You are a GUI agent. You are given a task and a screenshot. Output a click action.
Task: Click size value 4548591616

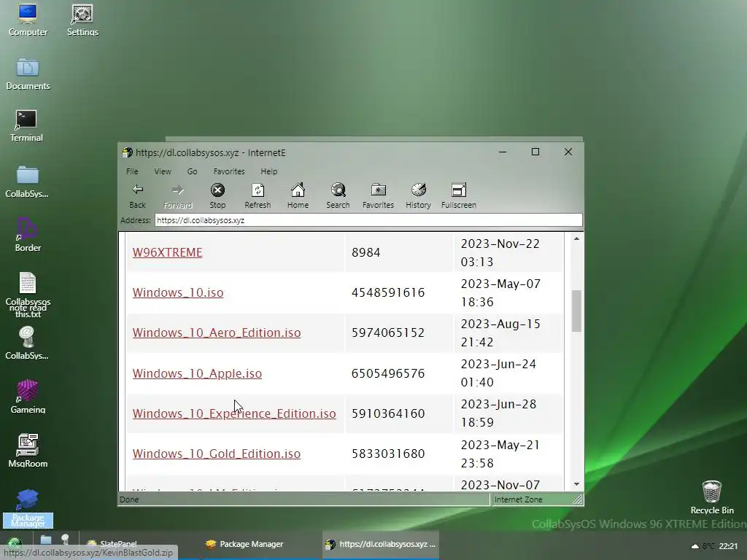388,292
